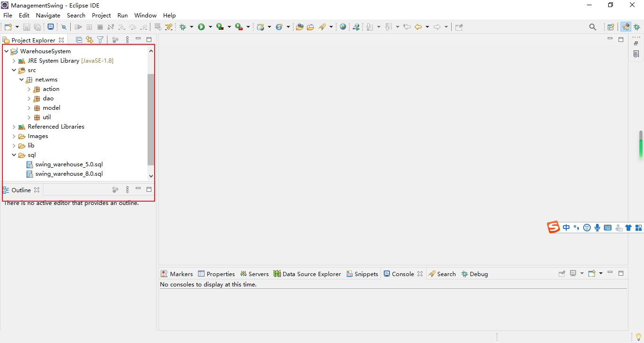This screenshot has width=644, height=343.
Task: Click the Debug bug toolbar icon
Action: click(x=183, y=27)
